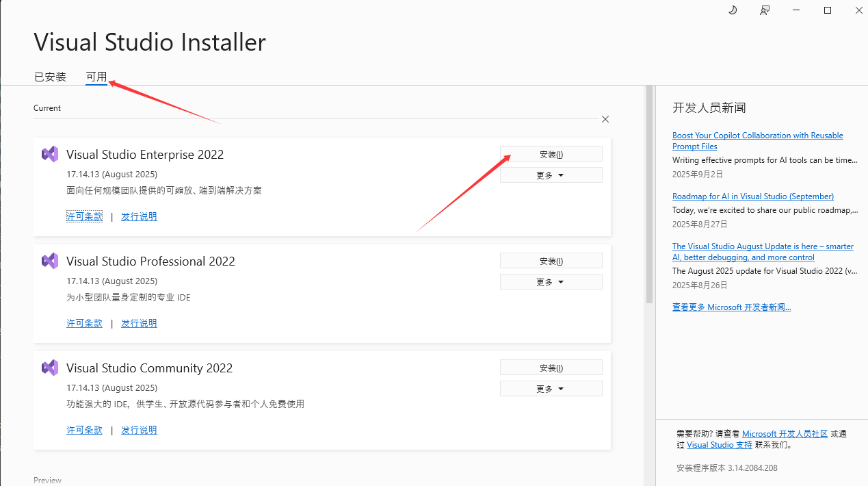Install Visual Studio Community 2022
The width and height of the screenshot is (868, 486).
click(x=551, y=368)
